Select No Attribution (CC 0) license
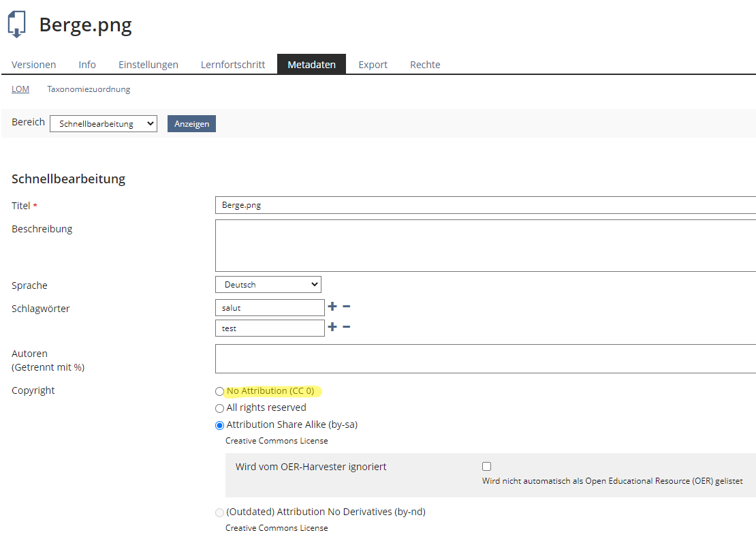The width and height of the screenshot is (756, 556). [219, 392]
